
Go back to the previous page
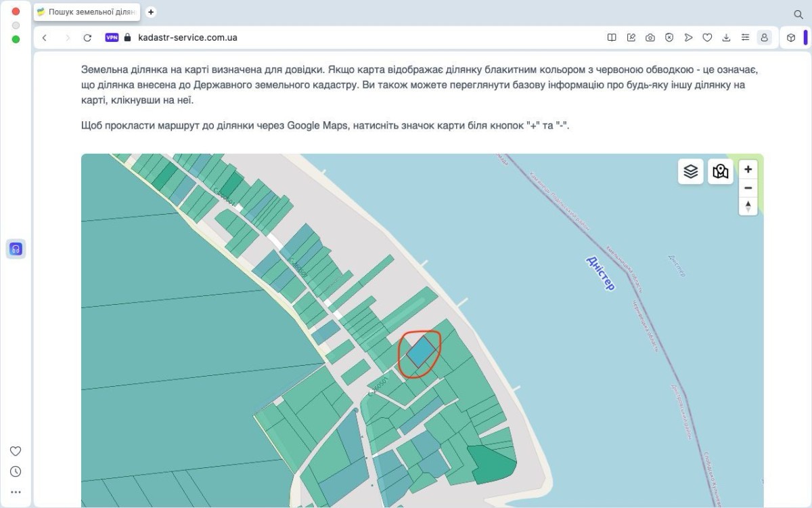(45, 38)
